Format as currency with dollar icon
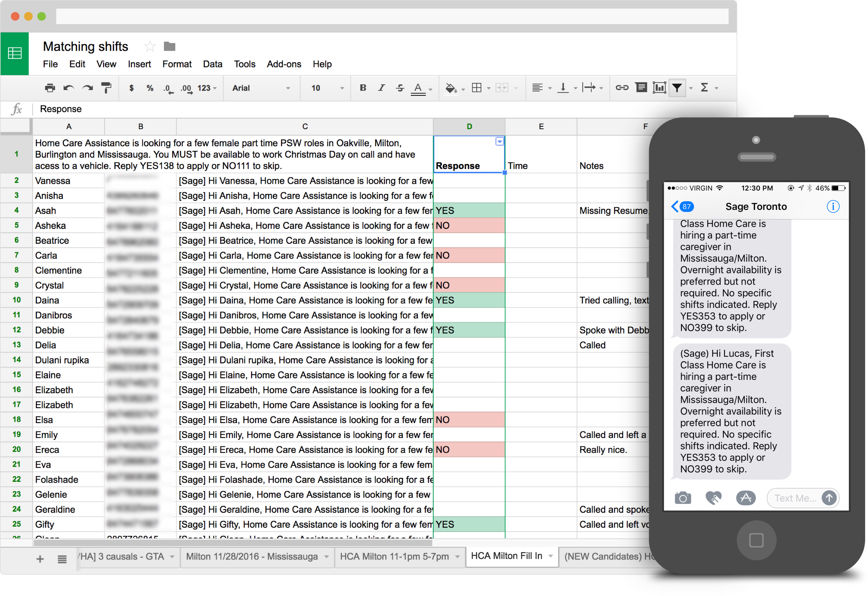Image resolution: width=868 pixels, height=596 pixels. 131,88
